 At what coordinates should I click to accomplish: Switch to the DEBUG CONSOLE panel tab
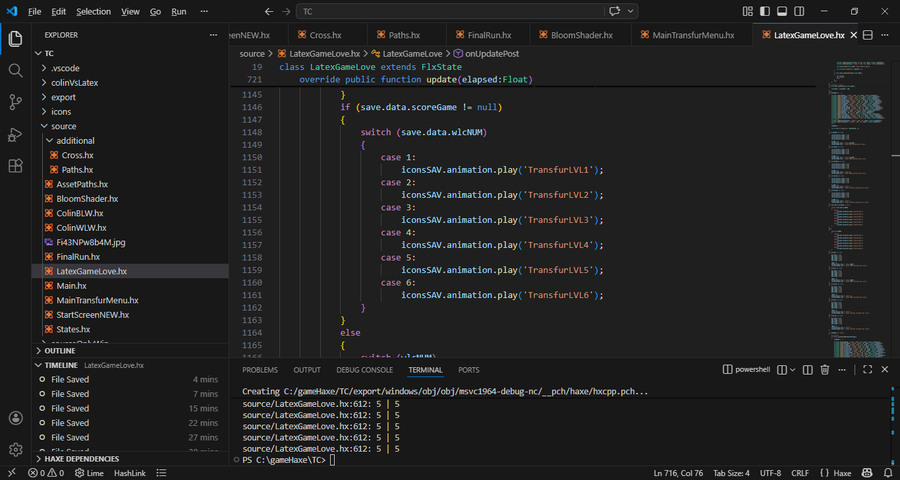coord(365,370)
